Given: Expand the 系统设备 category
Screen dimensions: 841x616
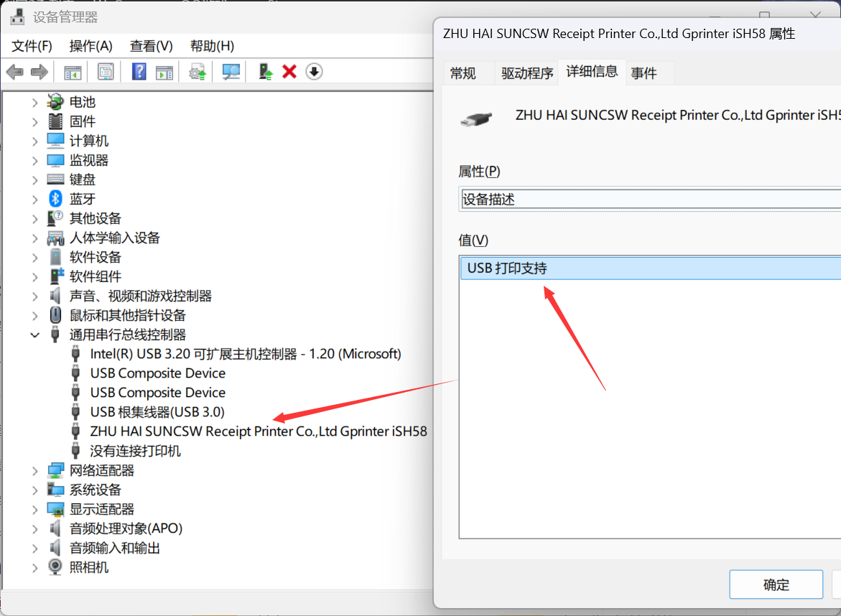Looking at the screenshot, I should [35, 490].
